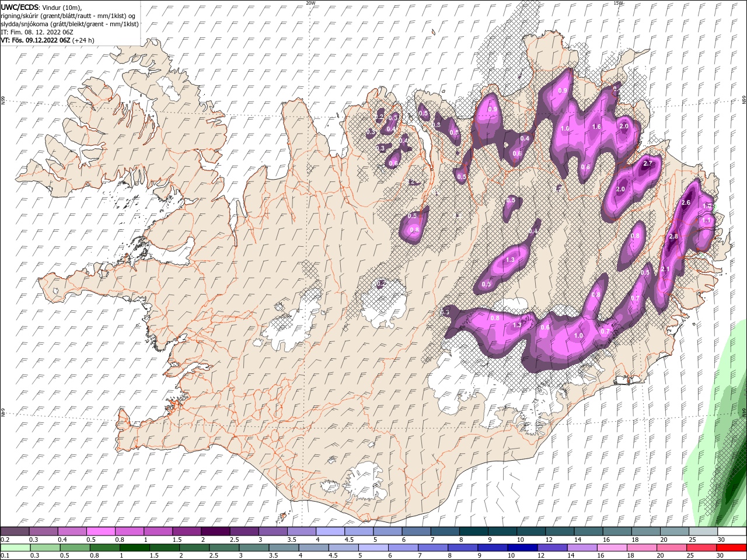
Task: Pick the deep blue bottom-row swatch between 10 and 12
Action: click(x=522, y=547)
